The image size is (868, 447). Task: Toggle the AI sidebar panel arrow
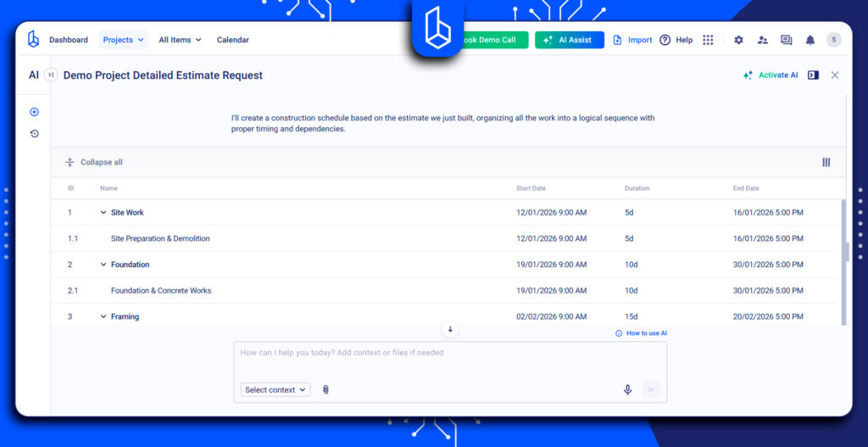tap(50, 75)
